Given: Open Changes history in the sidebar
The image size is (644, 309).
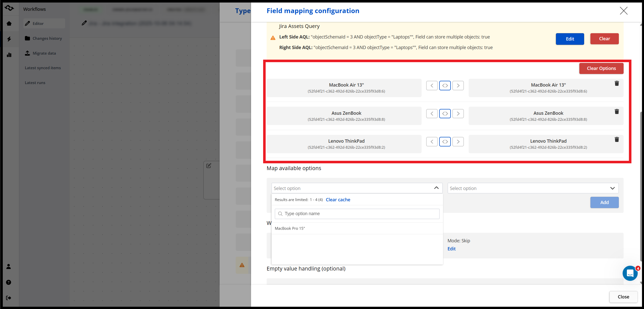Looking at the screenshot, I should [47, 38].
